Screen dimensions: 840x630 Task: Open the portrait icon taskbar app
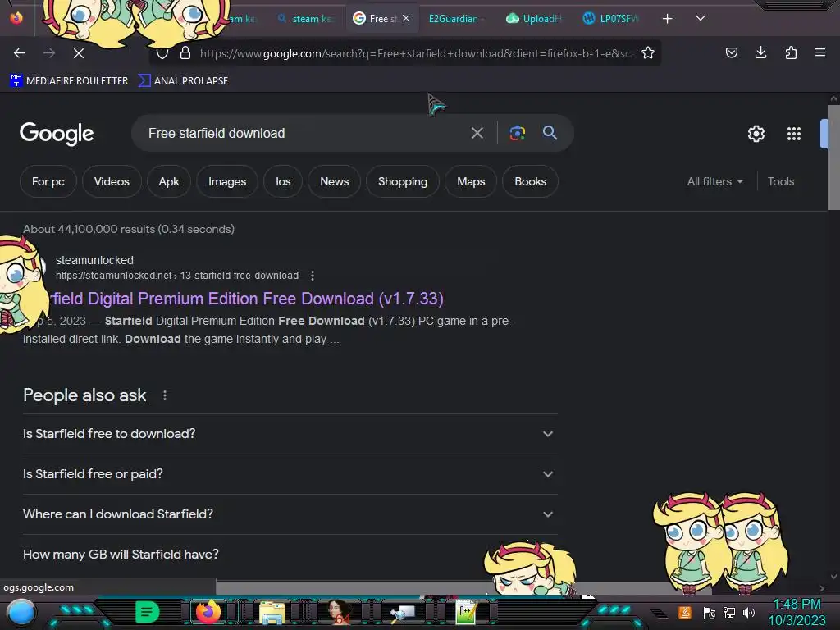[338, 612]
